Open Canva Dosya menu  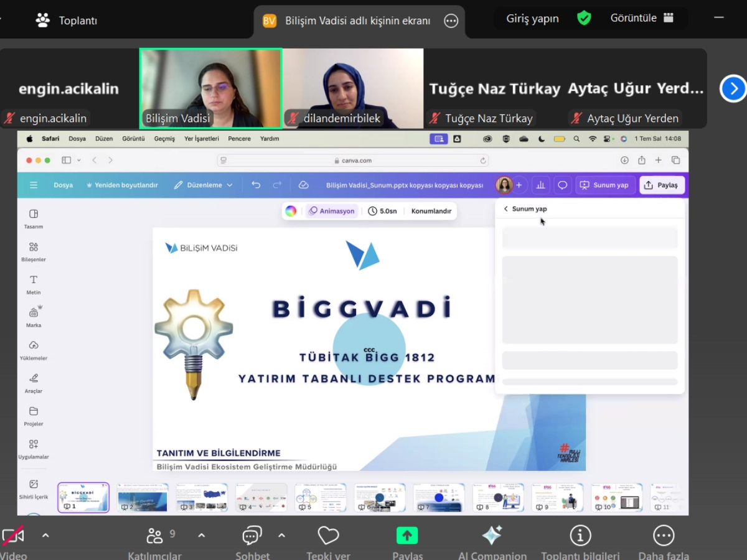(63, 185)
